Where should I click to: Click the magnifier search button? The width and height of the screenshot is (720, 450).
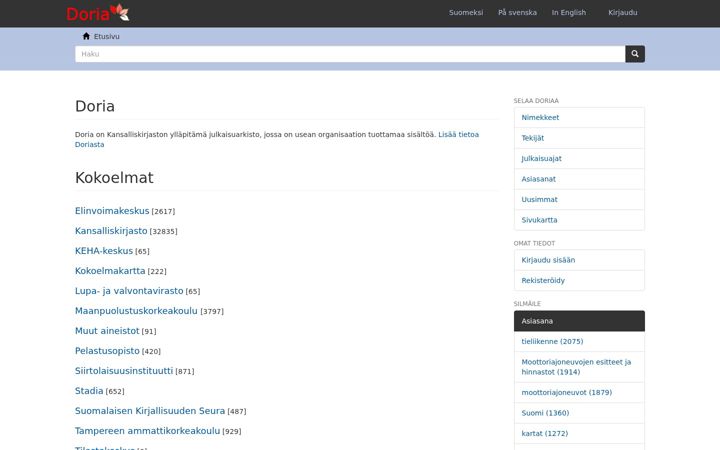pos(635,54)
